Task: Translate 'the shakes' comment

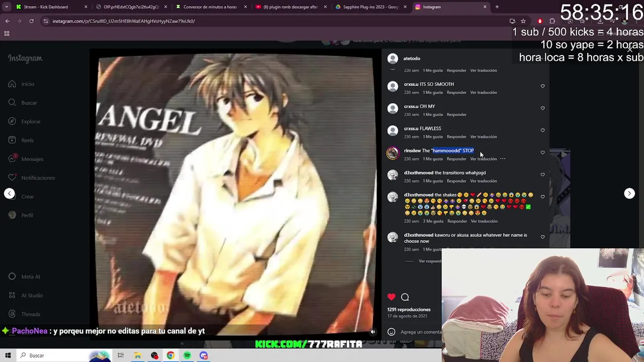Action: 484,221
